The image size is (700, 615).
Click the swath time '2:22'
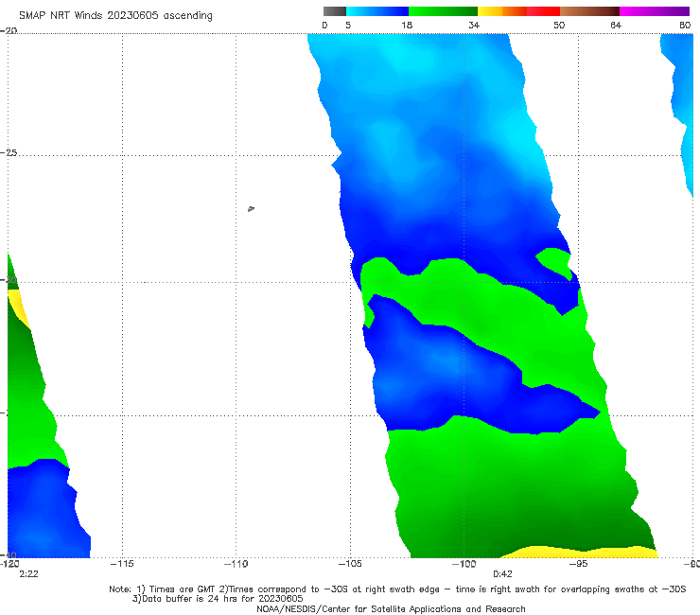(28, 574)
